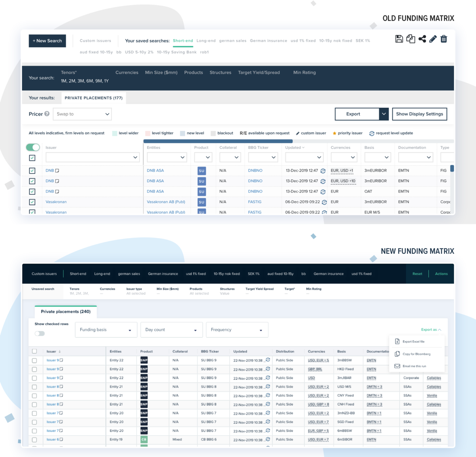Click the + New Search button
476x457 pixels.
(x=47, y=41)
